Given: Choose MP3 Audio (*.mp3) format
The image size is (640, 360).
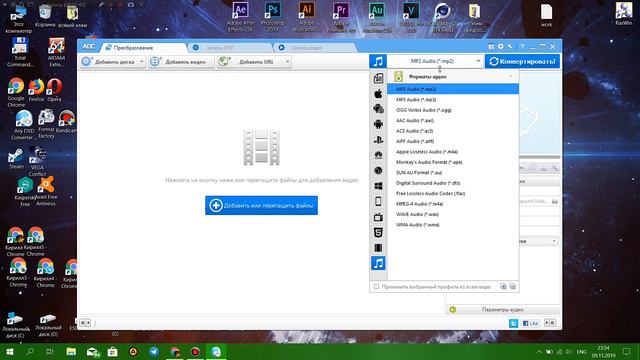Looking at the screenshot, I should 453,100.
